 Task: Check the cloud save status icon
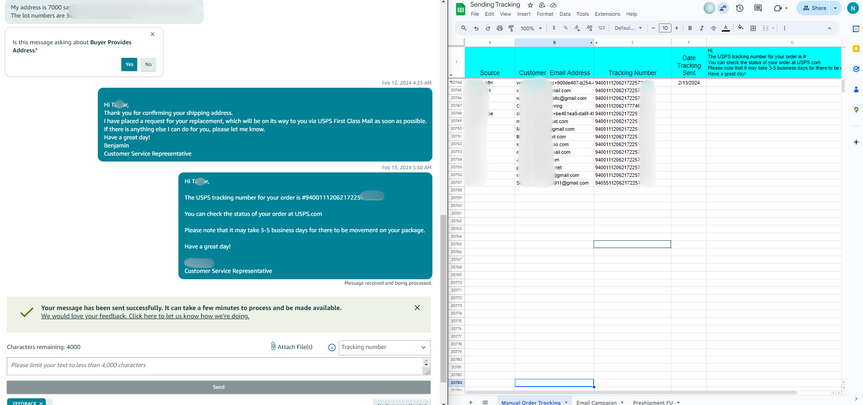point(551,5)
